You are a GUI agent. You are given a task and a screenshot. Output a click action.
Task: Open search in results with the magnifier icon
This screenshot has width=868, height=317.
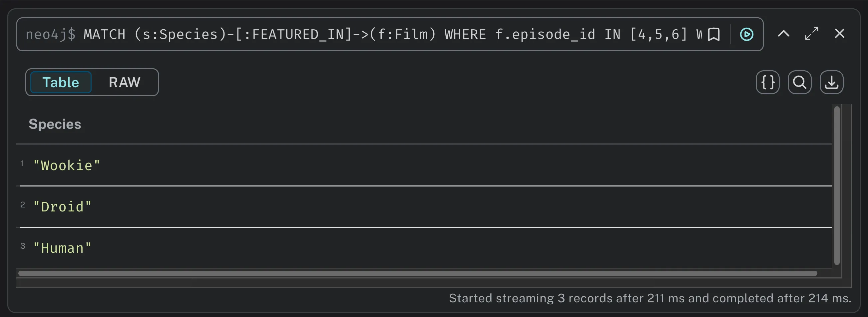point(799,82)
